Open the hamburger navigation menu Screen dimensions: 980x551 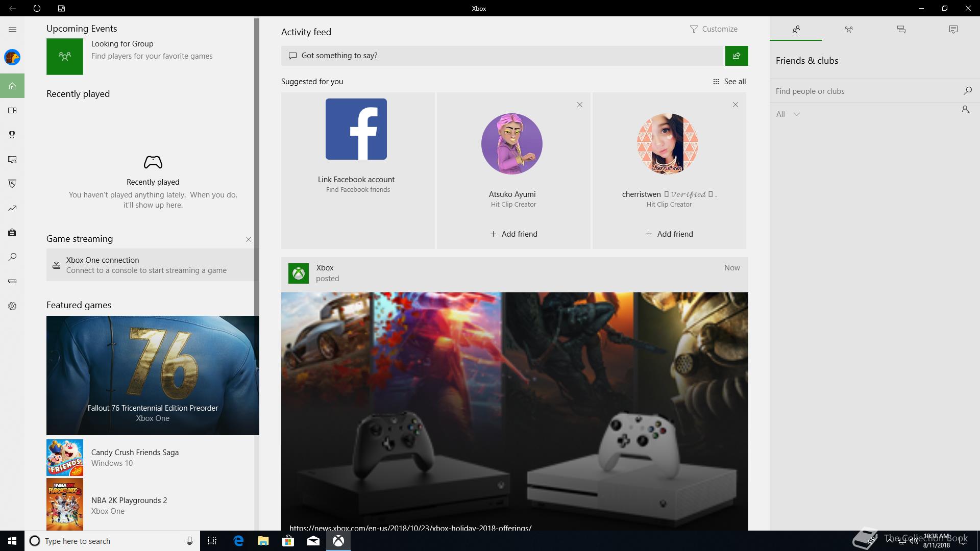[12, 30]
